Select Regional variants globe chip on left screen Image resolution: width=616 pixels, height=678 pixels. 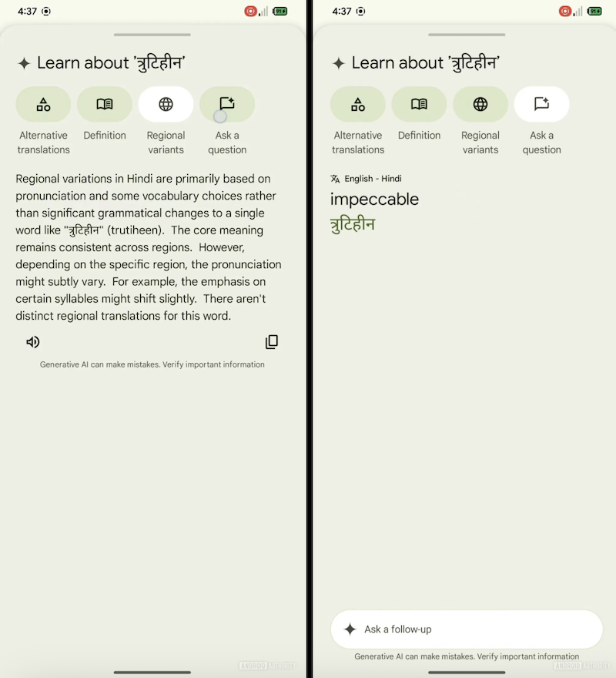[x=166, y=105]
